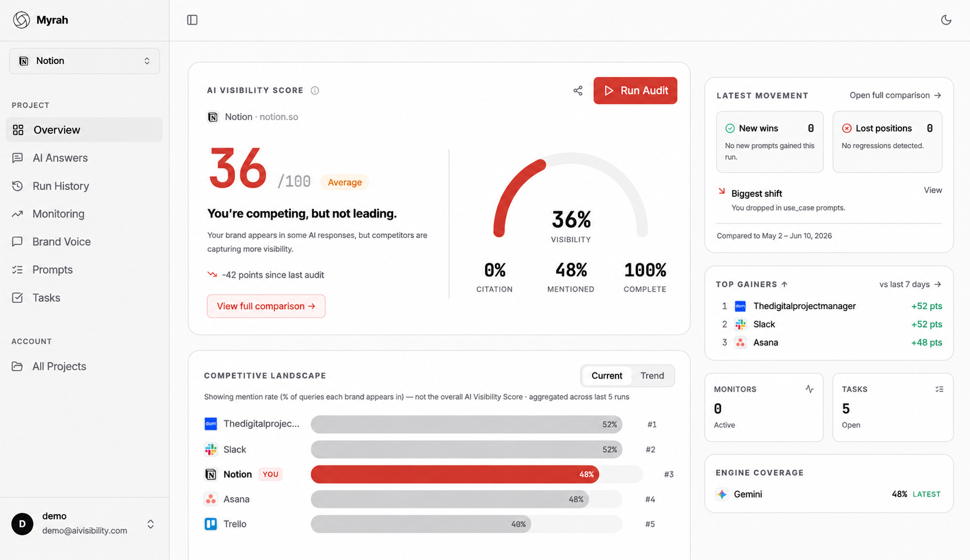Click the info icon beside AI Visibility Score
Screen dimensions: 970x560
315,90
